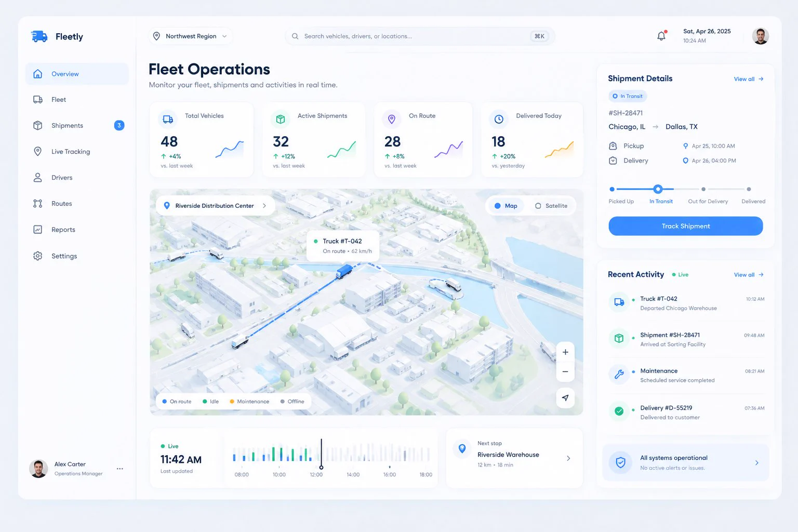Viewport: 798px width, 532px height.
Task: Open the Settings page
Action: click(77, 256)
